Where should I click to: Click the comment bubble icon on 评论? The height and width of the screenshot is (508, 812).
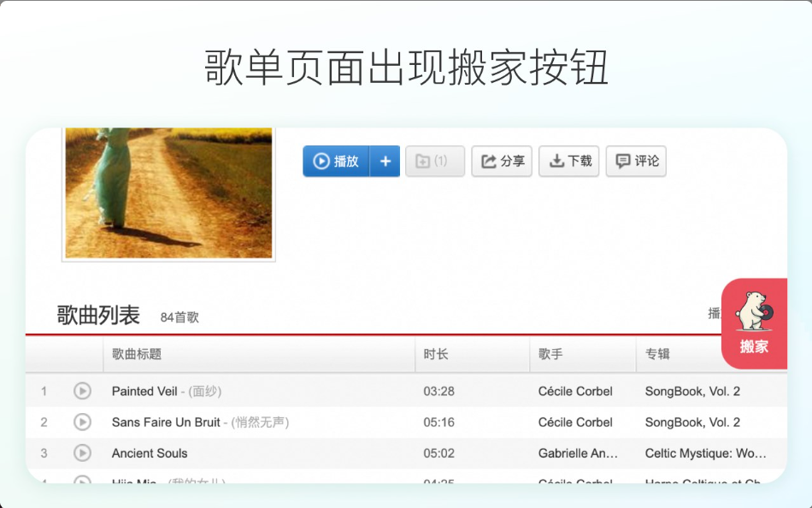(x=623, y=161)
